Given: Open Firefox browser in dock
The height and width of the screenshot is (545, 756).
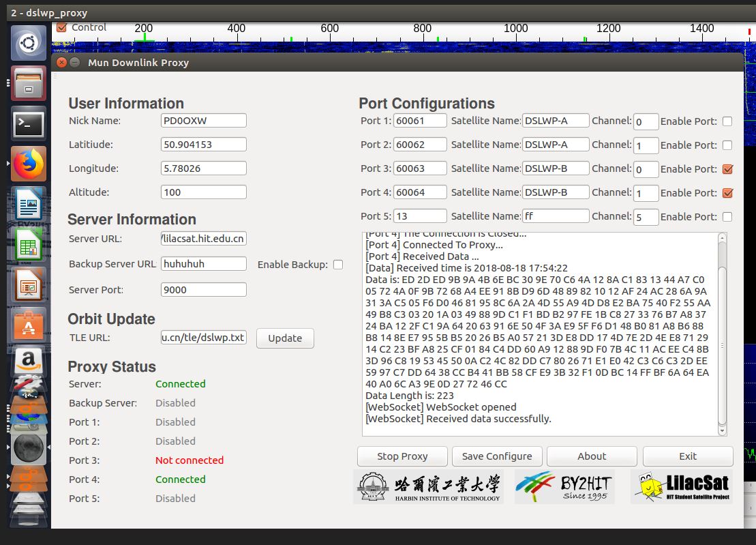Looking at the screenshot, I should (29, 164).
